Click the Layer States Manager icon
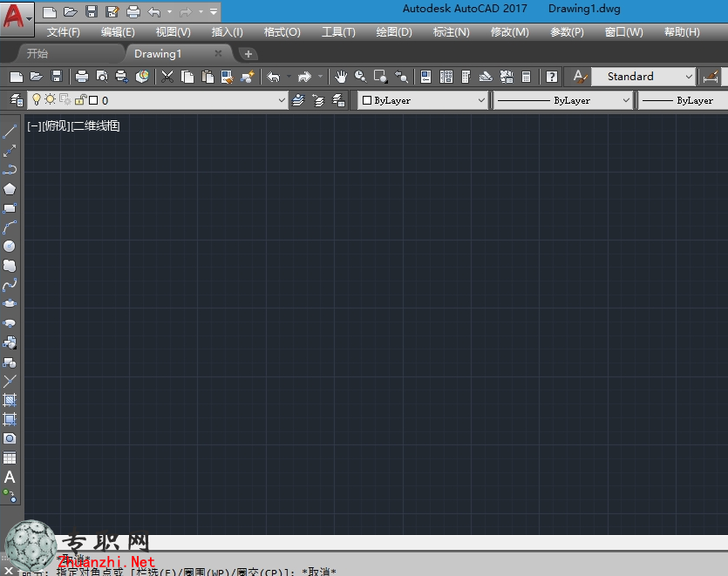Image resolution: width=728 pixels, height=576 pixels. 338,100
